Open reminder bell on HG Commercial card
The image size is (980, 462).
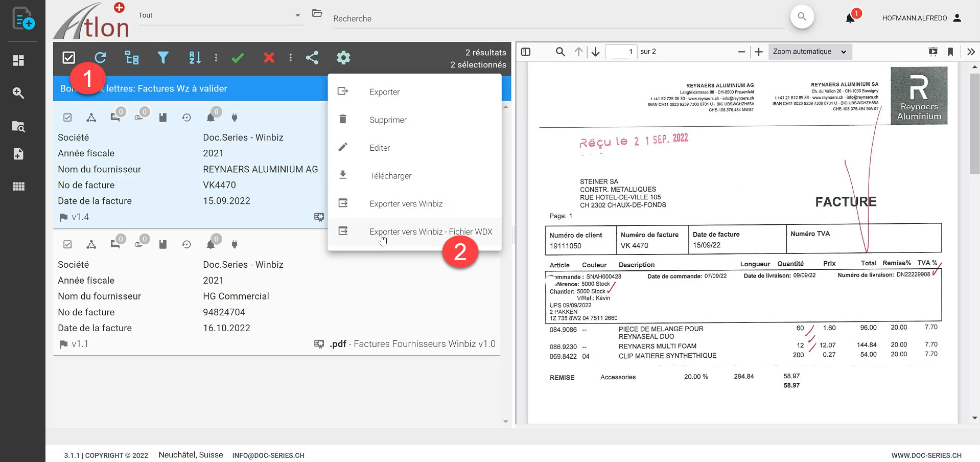coord(211,244)
